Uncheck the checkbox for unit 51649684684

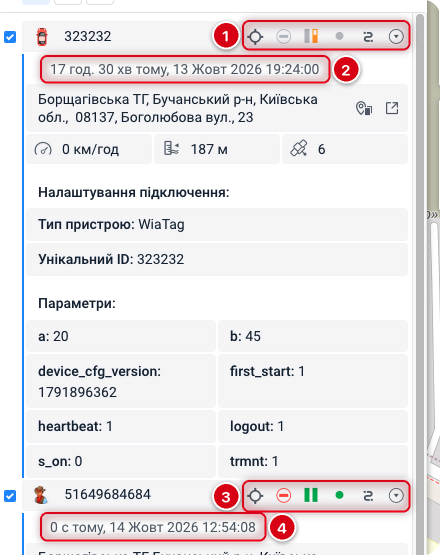[10, 496]
